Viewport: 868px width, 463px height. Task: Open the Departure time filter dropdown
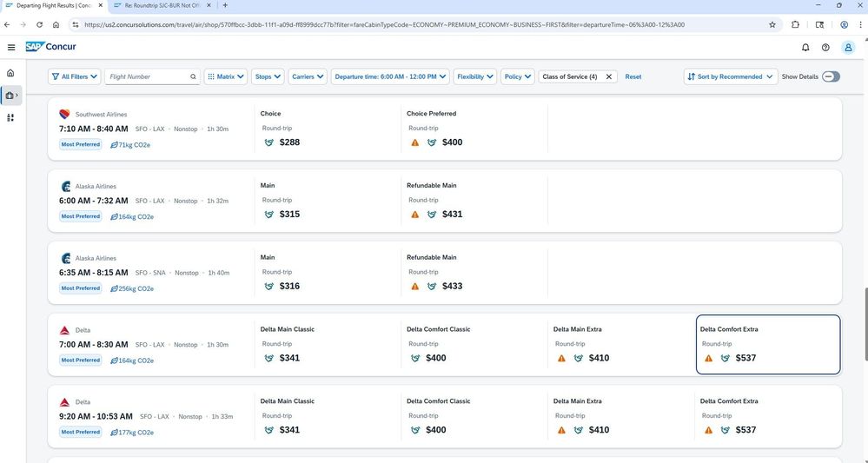coord(390,77)
